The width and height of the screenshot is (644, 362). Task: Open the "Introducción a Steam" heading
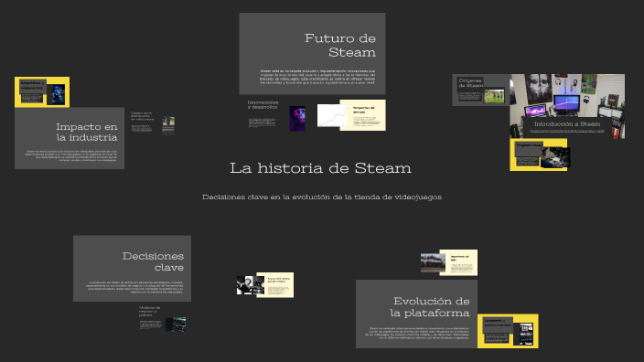click(x=567, y=124)
